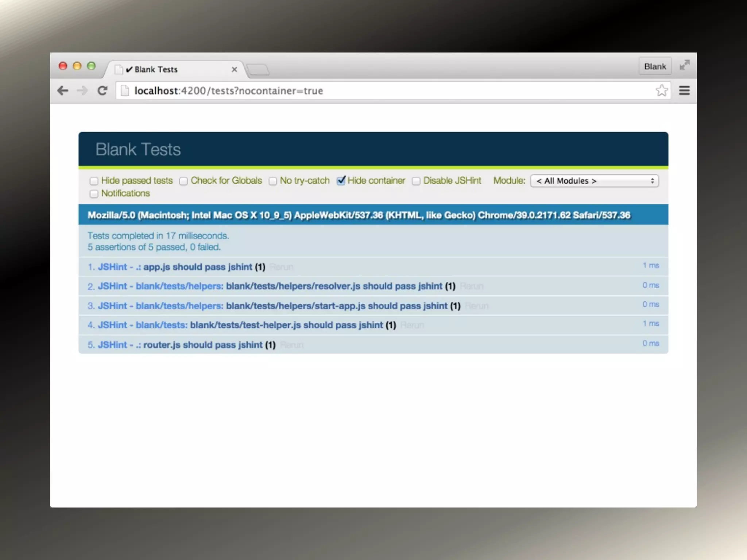This screenshot has height=560, width=747.
Task: Click Rerun next to resolver.js test
Action: tap(471, 287)
